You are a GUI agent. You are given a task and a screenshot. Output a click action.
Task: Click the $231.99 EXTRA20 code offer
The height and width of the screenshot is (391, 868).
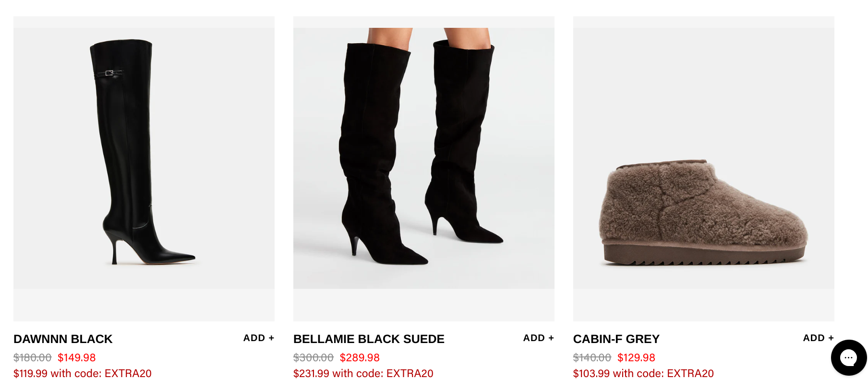coord(363,373)
